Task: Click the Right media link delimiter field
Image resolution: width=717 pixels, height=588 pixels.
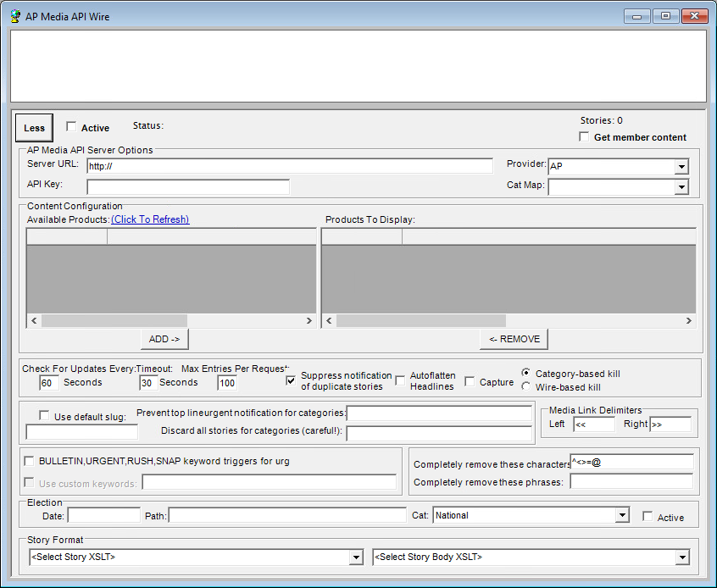Action: tap(670, 424)
